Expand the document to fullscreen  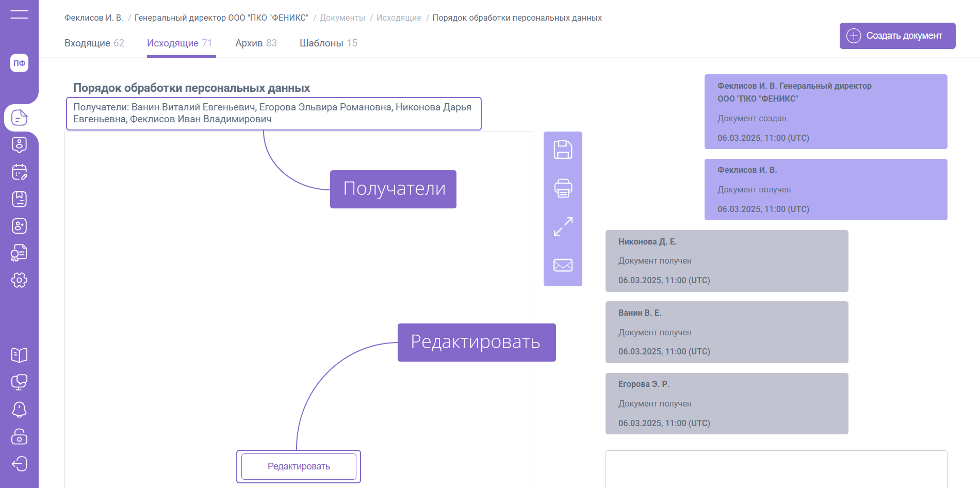pyautogui.click(x=563, y=226)
